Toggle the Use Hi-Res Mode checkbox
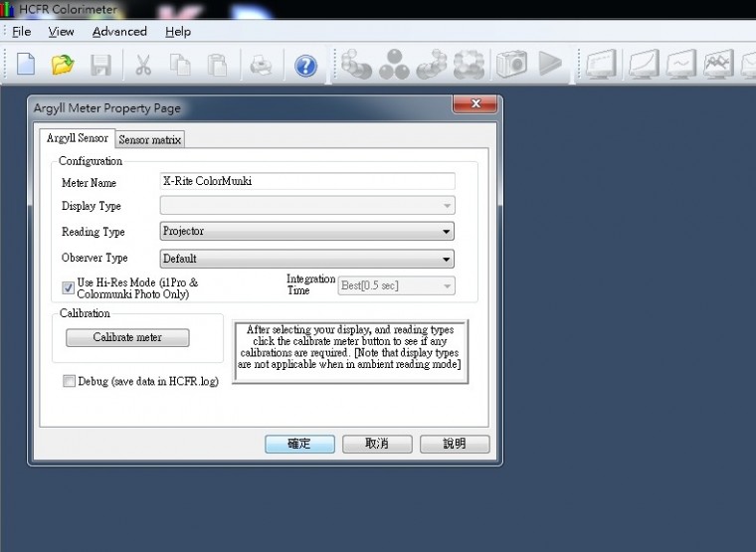This screenshot has width=756, height=552. pos(69,287)
